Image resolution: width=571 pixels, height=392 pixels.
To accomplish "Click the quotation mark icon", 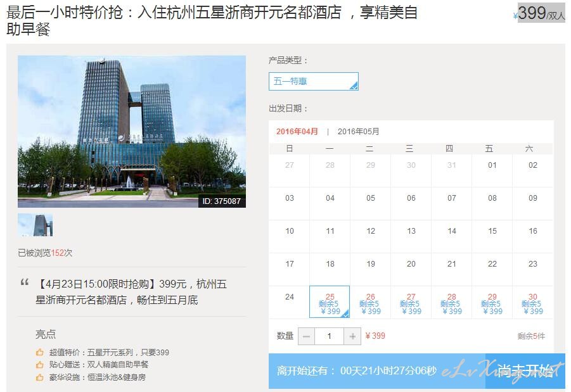I will coord(24,282).
